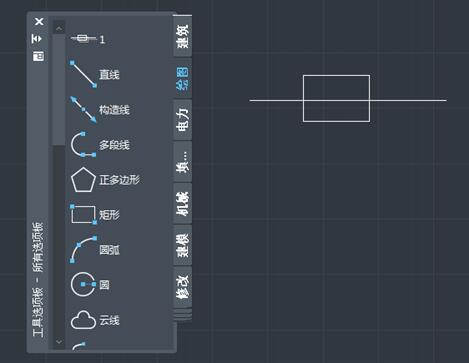
Task: Close the tool palettes panel
Action: coord(39,22)
